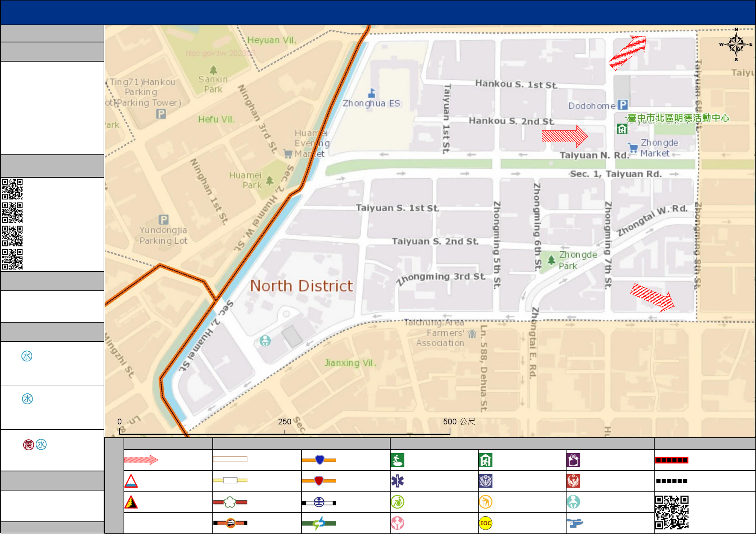Image resolution: width=756 pixels, height=534 pixels.
Task: Select the landslide warning triangle legend icon
Action: pyautogui.click(x=131, y=502)
